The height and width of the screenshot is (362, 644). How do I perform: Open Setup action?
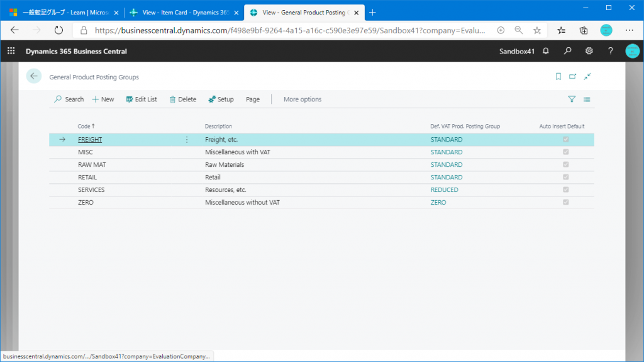(x=221, y=99)
